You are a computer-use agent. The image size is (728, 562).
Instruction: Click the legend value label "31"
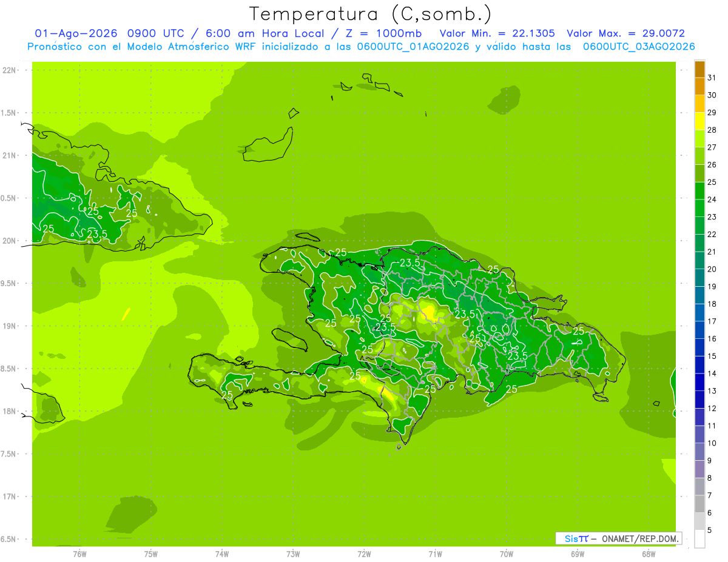[712, 78]
